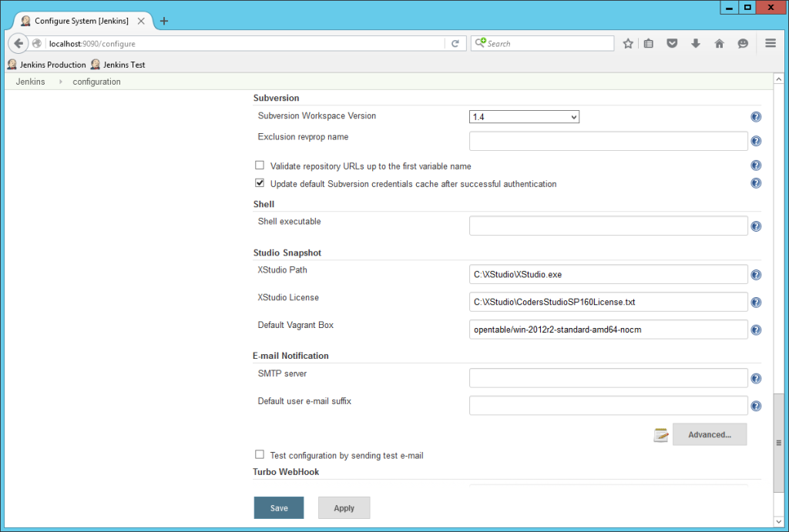Click the help icon beside Exclusion revprop name
Screen dimensions: 789x532
[x=756, y=141]
